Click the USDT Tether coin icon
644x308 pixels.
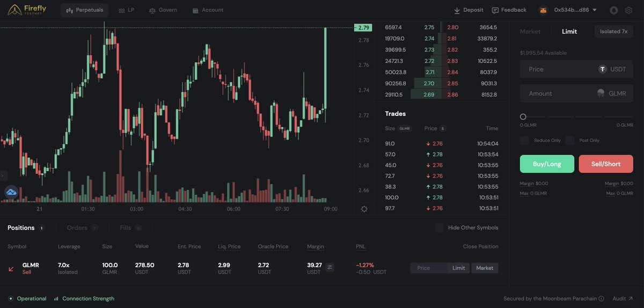tap(603, 69)
